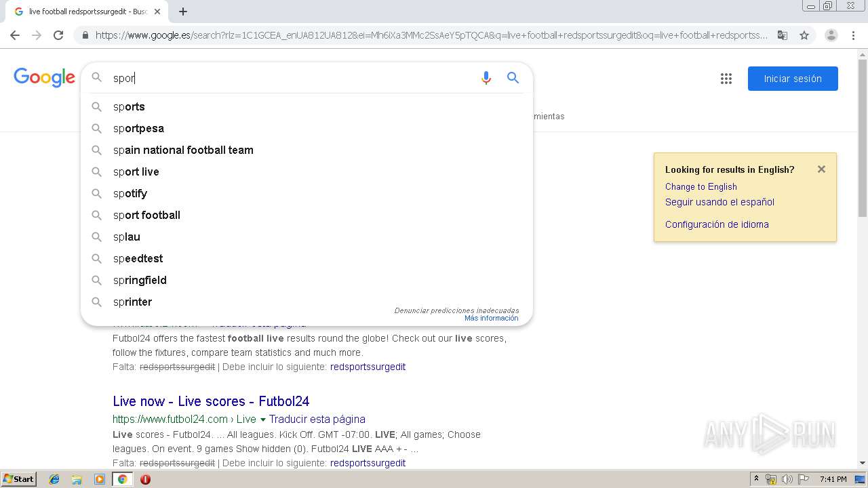Choose the 'sport live' suggestion
Image resolution: width=868 pixels, height=488 pixels.
tap(307, 171)
